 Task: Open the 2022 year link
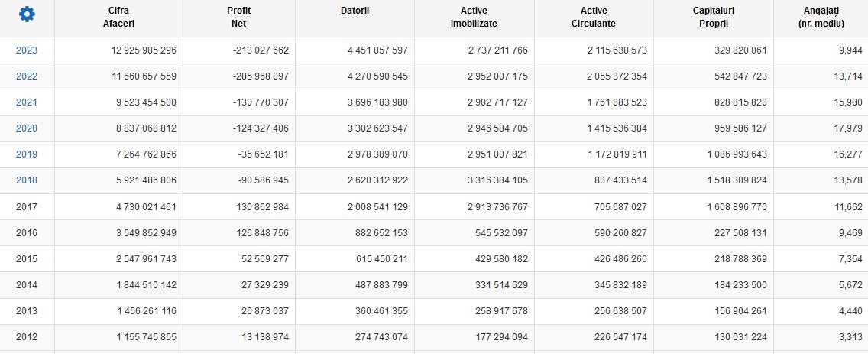[27, 76]
